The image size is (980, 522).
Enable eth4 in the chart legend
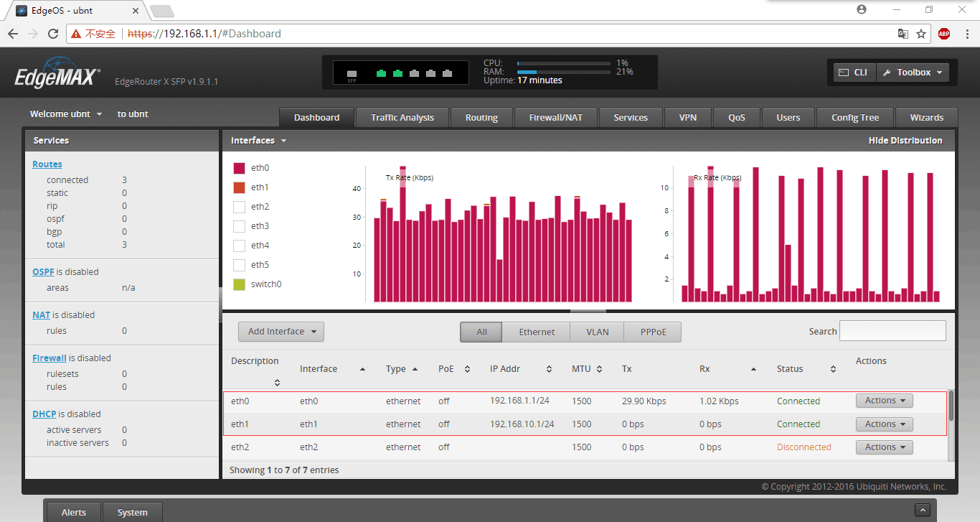(x=240, y=246)
